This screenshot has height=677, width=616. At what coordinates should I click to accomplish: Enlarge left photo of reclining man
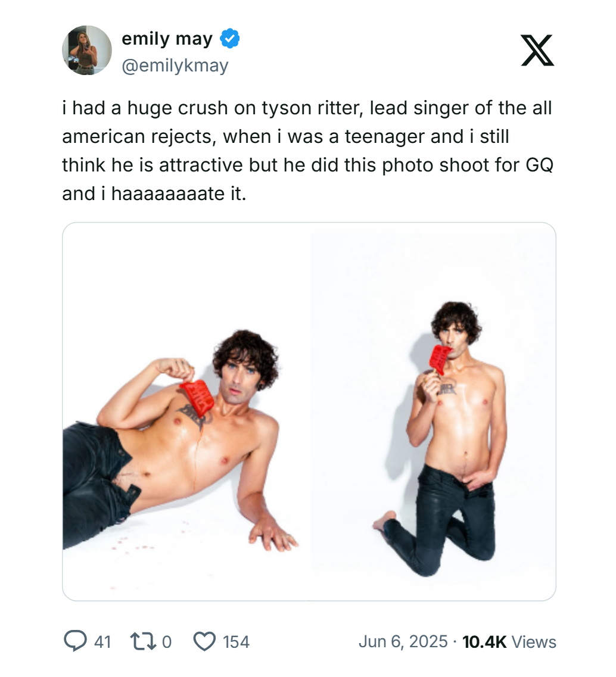tap(186, 411)
